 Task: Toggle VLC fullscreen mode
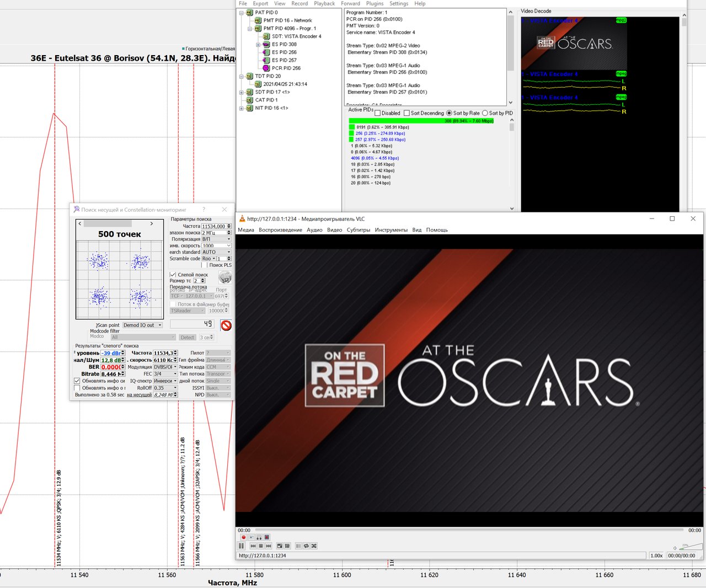click(x=280, y=546)
